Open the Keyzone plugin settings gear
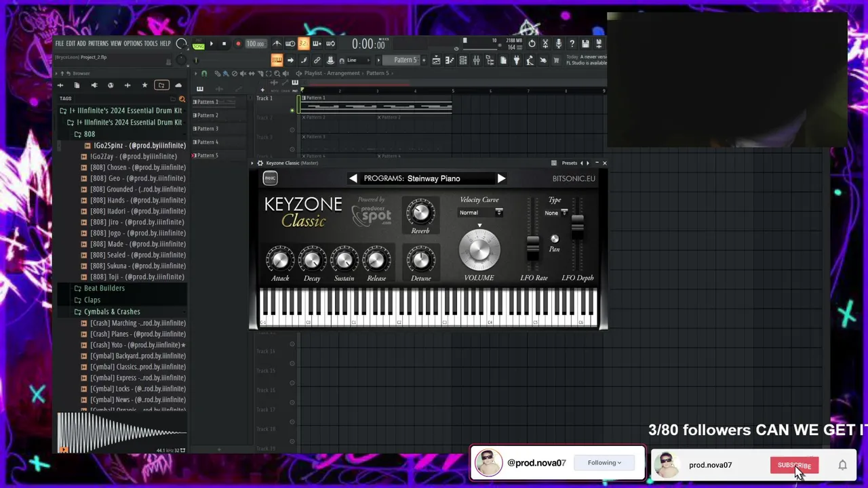The width and height of the screenshot is (868, 488). point(260,163)
